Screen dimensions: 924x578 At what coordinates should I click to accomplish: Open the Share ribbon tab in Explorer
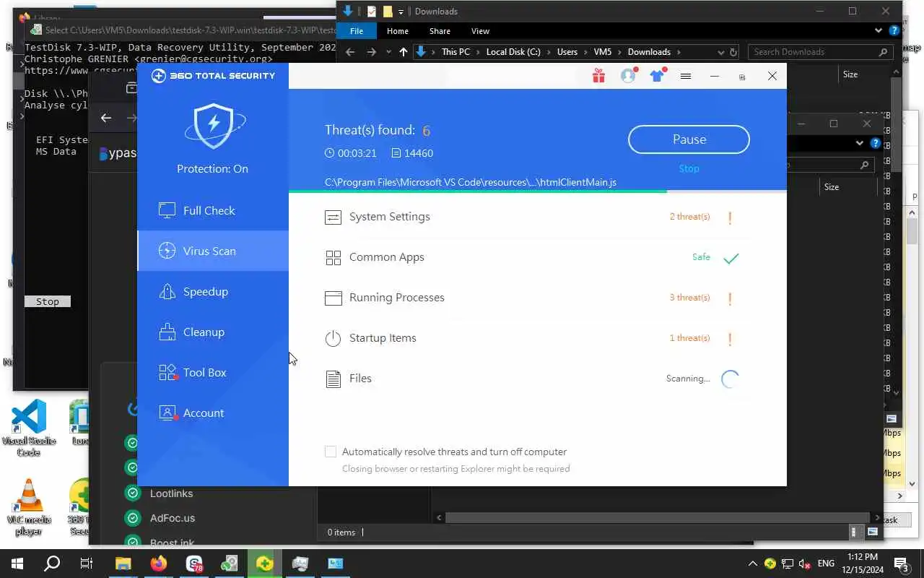440,31
